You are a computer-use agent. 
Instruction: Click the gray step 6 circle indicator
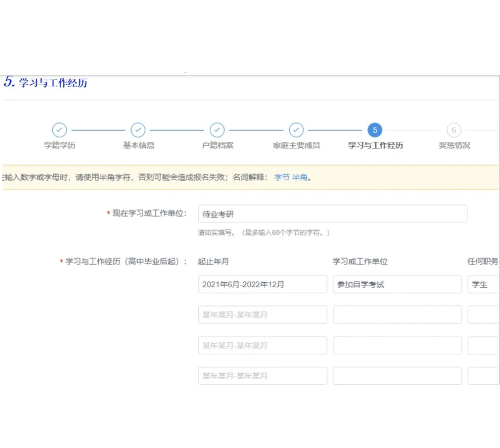(x=453, y=130)
